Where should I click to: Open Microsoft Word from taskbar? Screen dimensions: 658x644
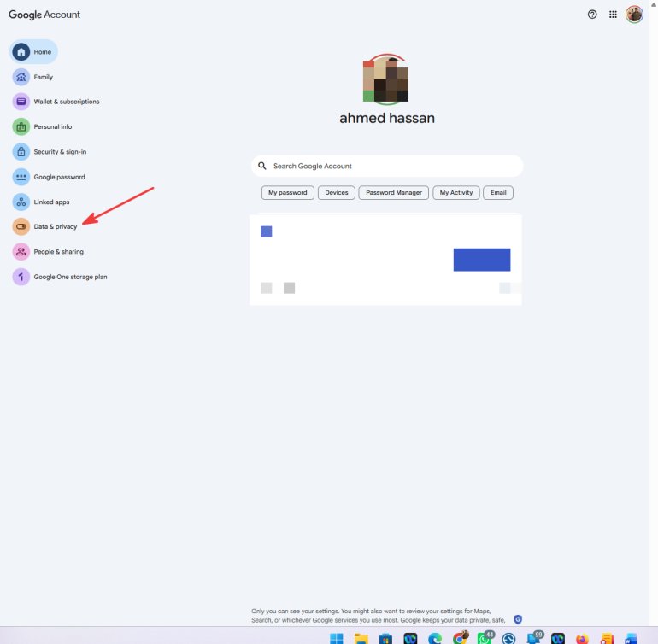point(631,639)
